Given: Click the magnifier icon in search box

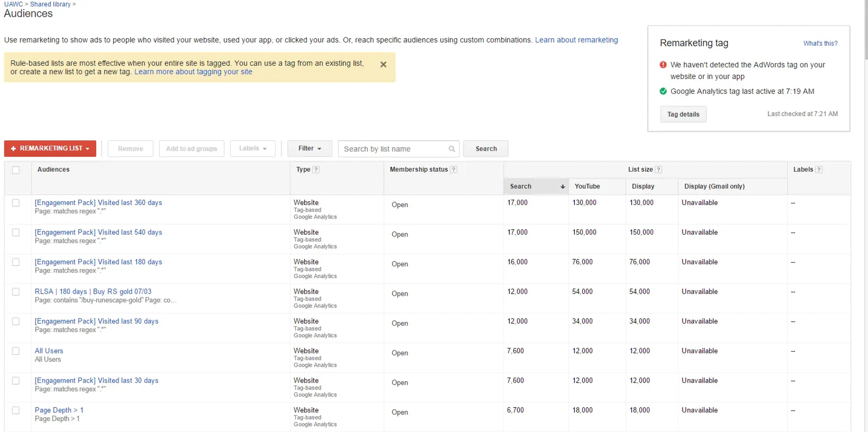Looking at the screenshot, I should pyautogui.click(x=452, y=149).
